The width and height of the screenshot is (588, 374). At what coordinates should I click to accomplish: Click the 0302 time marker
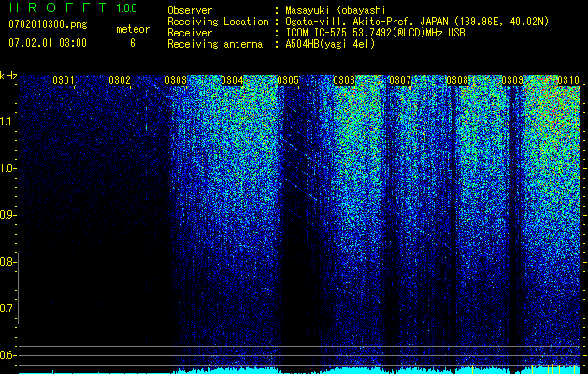pos(120,79)
